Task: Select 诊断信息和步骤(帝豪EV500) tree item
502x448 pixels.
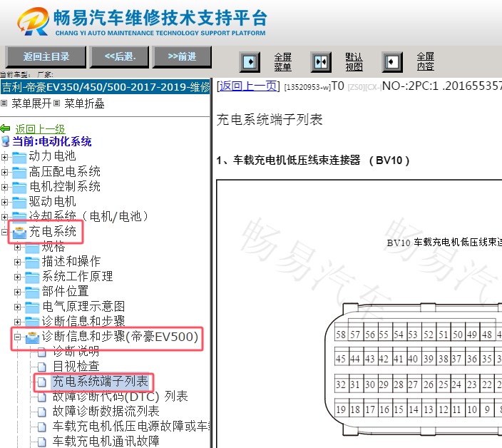Action: 120,337
